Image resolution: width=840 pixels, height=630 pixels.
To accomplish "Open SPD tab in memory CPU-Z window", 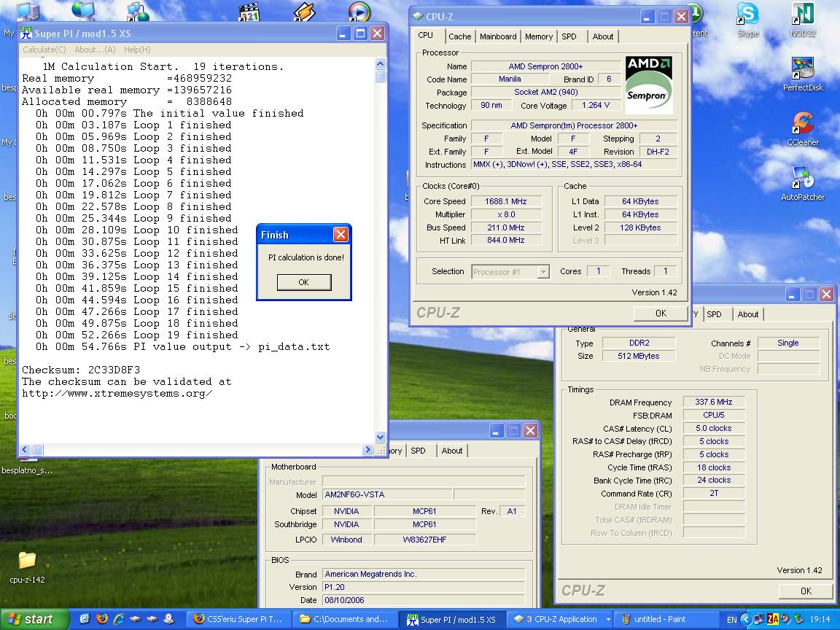I will click(714, 314).
